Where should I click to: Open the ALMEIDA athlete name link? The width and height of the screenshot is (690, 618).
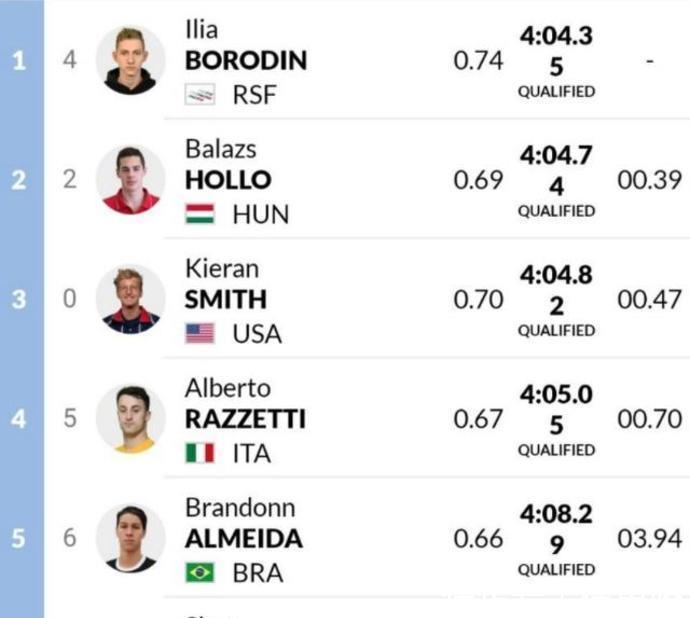pyautogui.click(x=244, y=539)
